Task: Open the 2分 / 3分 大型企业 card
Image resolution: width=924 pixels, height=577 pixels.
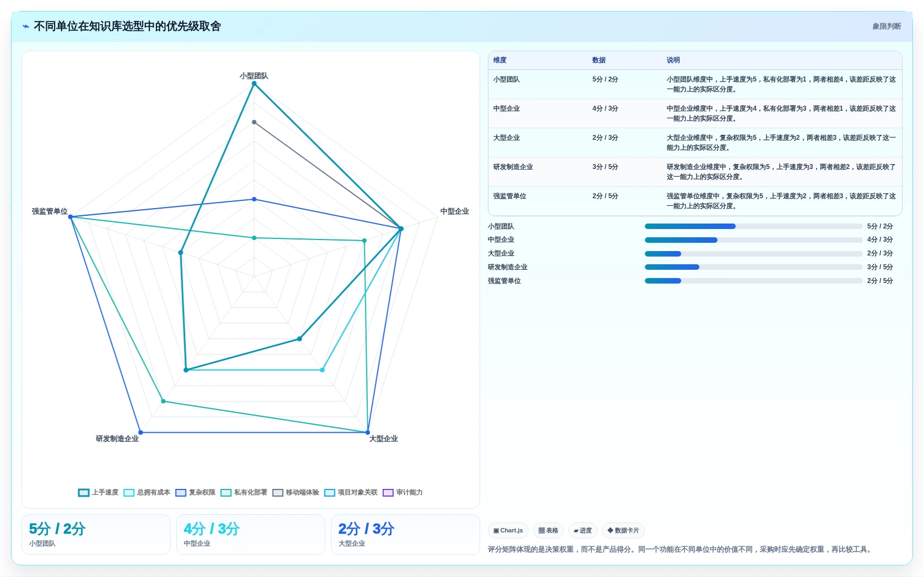Action: (405, 535)
